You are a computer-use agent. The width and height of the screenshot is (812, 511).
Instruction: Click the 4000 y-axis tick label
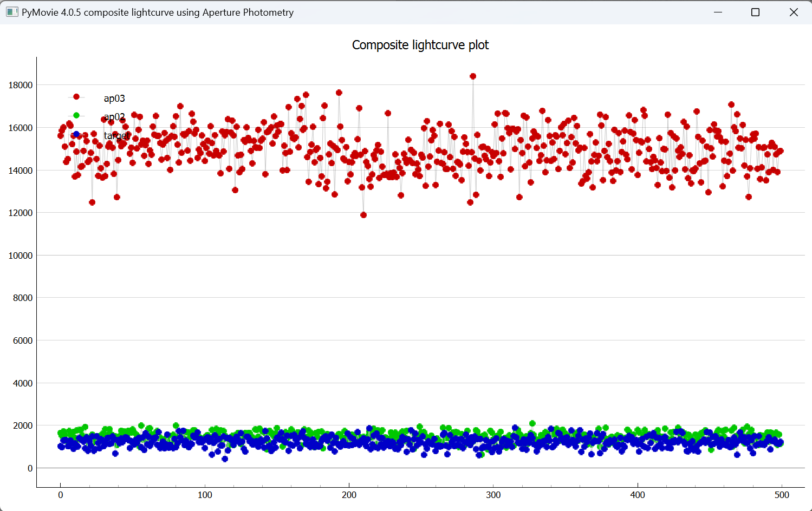click(x=23, y=383)
